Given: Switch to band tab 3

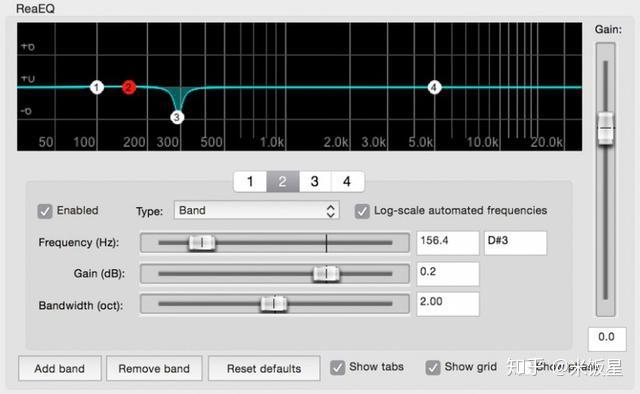Looking at the screenshot, I should (315, 181).
